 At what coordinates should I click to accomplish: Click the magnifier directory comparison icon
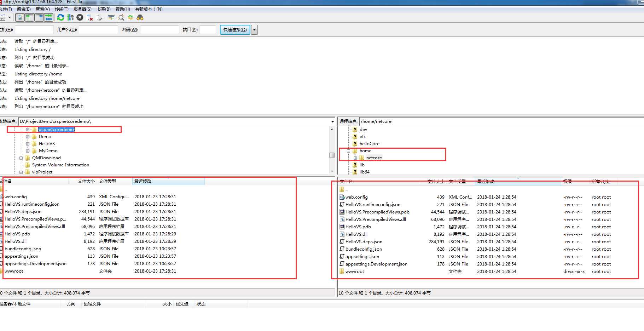point(121,17)
